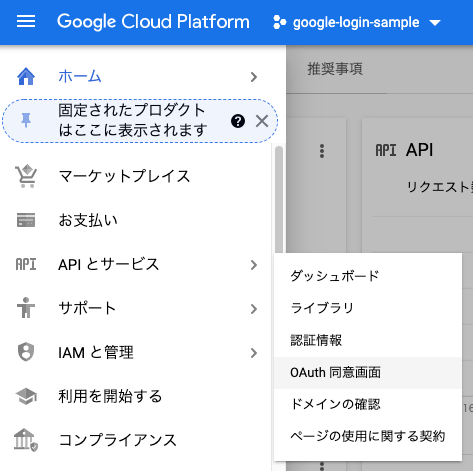
Task: Dismiss the pinned products banner
Action: point(262,121)
